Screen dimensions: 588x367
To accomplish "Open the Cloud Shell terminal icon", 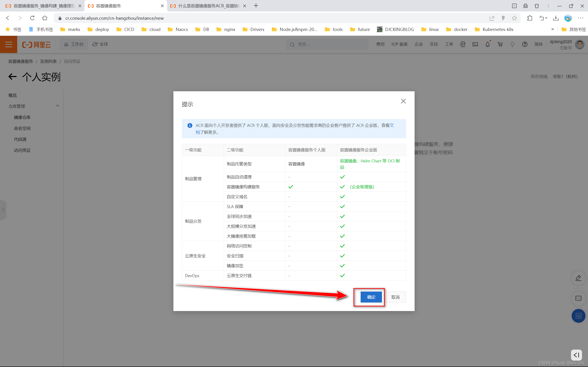I will (x=475, y=44).
